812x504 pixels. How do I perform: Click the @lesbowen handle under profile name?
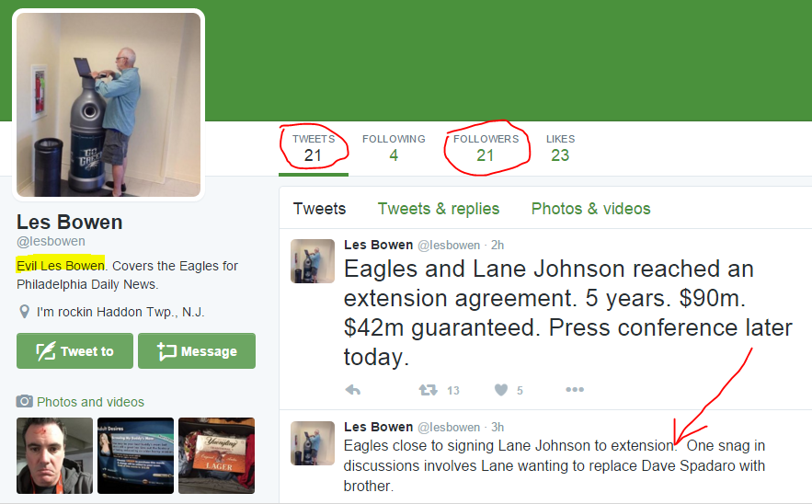51,241
